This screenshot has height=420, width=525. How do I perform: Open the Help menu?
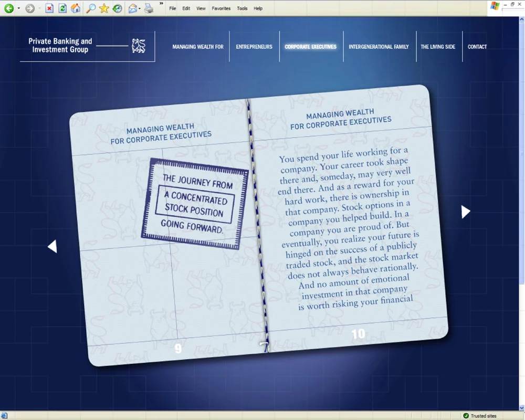coord(258,8)
